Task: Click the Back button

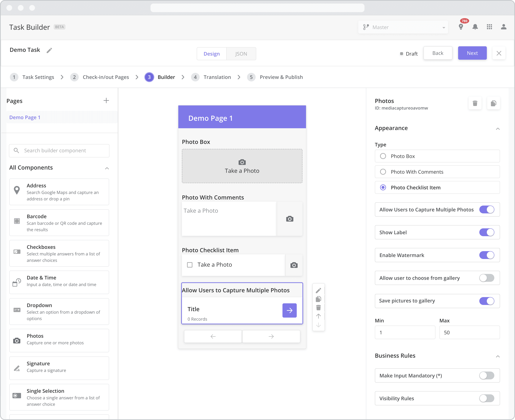Action: click(x=438, y=53)
